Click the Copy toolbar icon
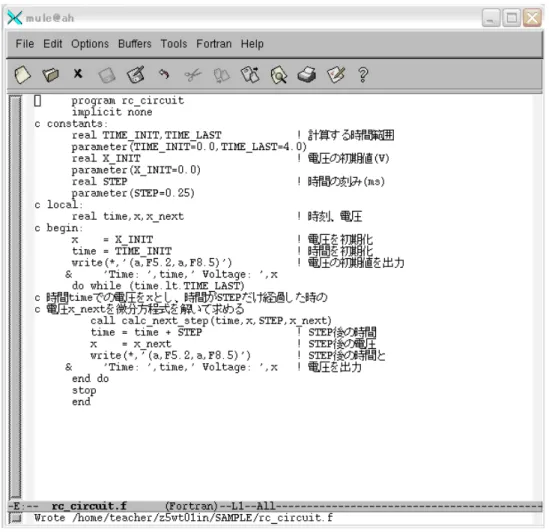The height and width of the screenshot is (532, 549). pos(221,75)
